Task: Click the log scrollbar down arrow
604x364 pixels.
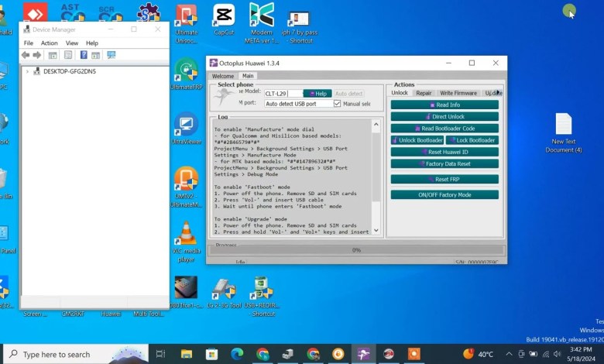Action: click(x=376, y=230)
